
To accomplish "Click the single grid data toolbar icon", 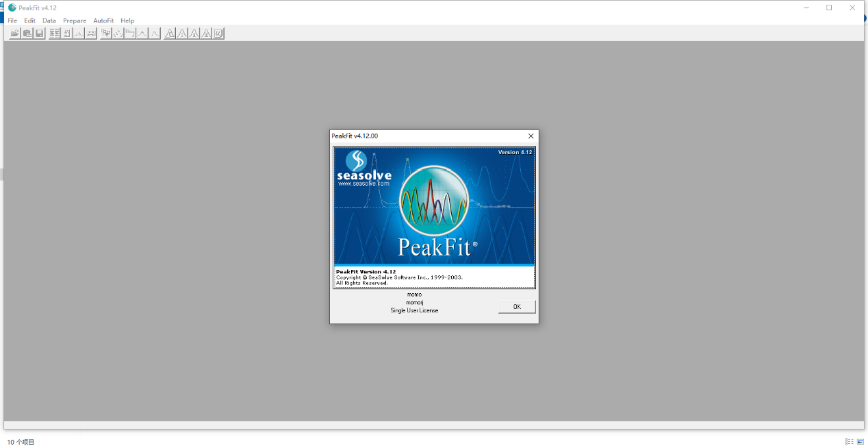I will (67, 34).
